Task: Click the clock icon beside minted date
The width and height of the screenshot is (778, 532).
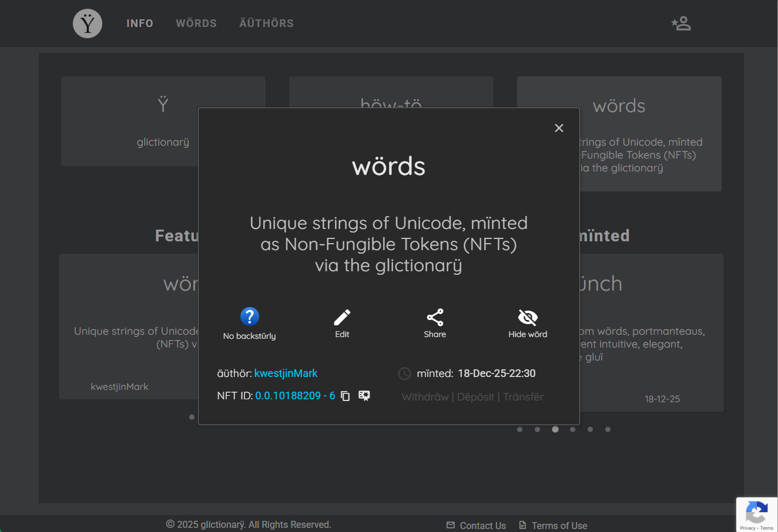Action: pyautogui.click(x=404, y=373)
